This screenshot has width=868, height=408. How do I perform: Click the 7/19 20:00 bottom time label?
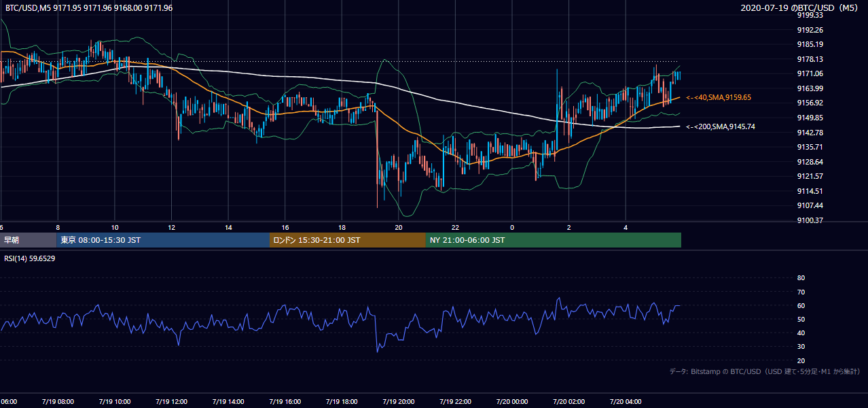tap(398, 402)
